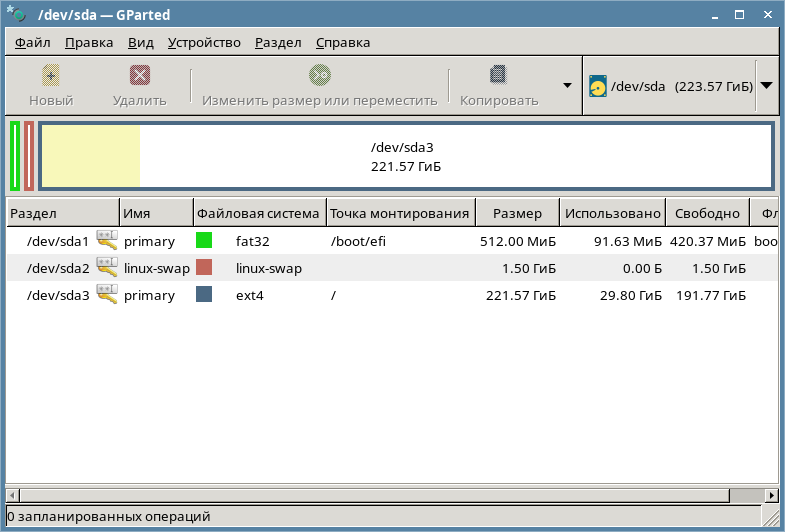Open the Файл menu

point(33,43)
